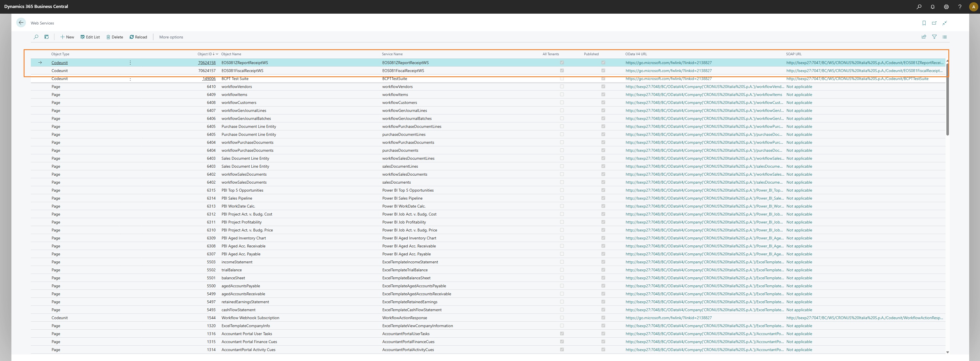980x361 pixels.
Task: Go back using the arrow button
Action: (21, 23)
